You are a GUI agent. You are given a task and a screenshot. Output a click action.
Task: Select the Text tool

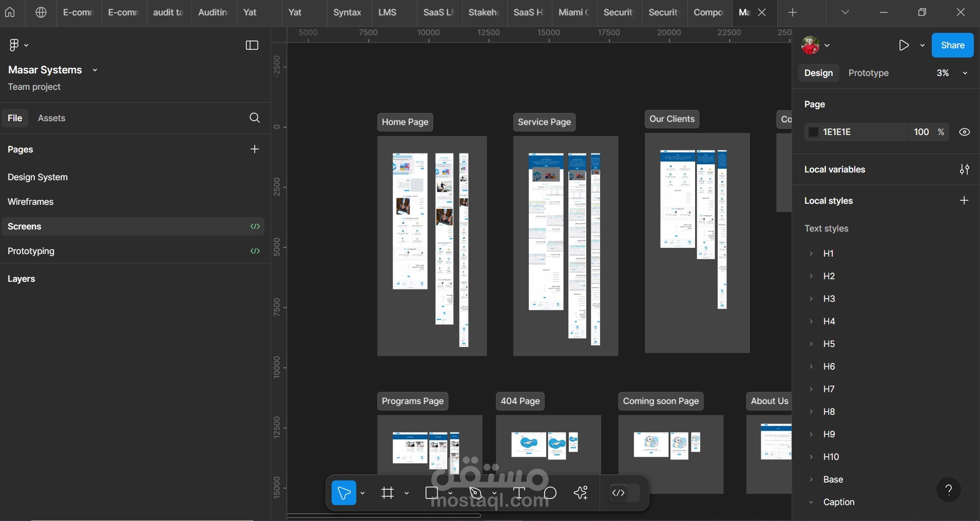[x=519, y=493]
